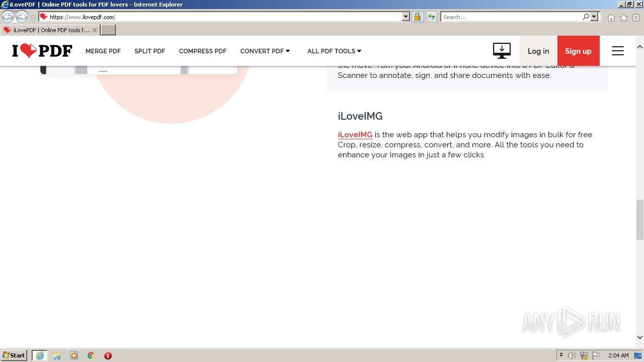Click the iLovePDF logo

(42, 51)
